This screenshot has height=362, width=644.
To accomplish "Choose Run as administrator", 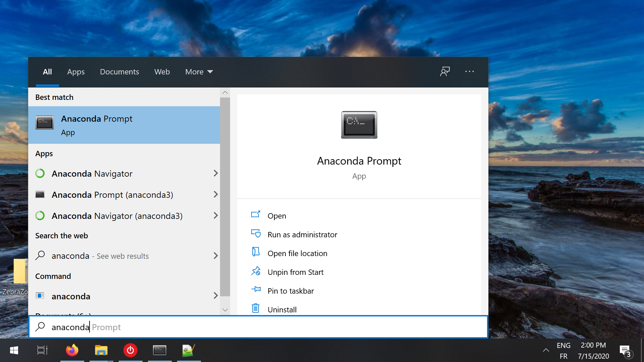I will pos(302,235).
